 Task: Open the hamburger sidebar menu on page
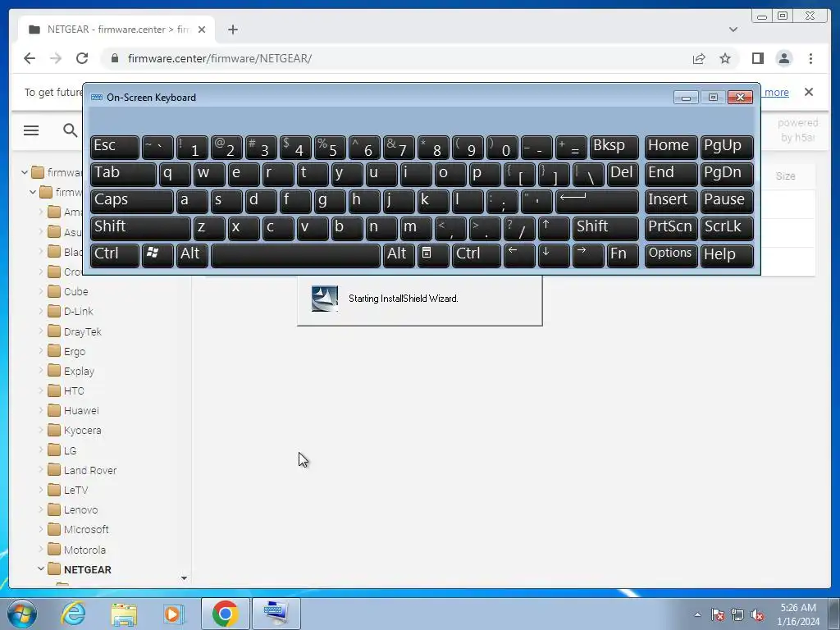pyautogui.click(x=31, y=130)
